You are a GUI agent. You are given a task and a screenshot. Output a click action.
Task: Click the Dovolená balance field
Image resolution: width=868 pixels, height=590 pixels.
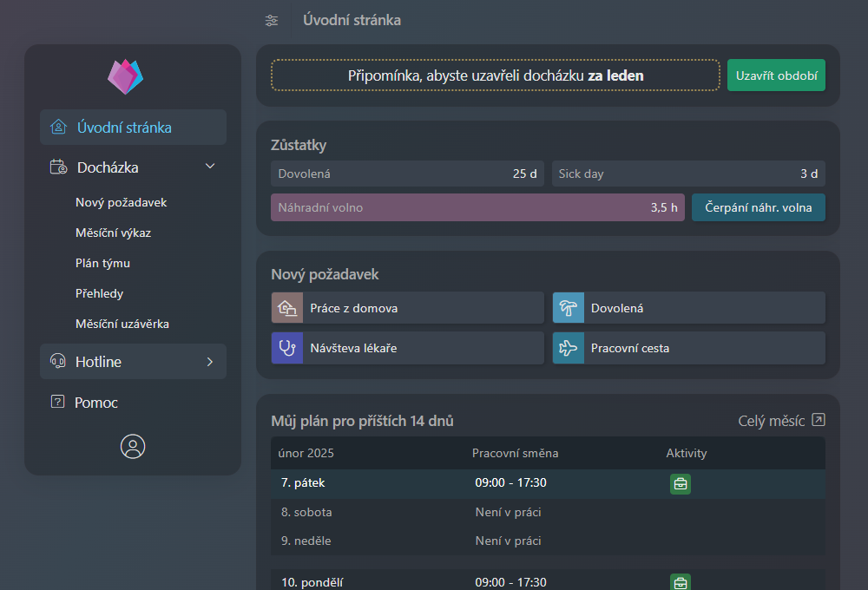[407, 174]
